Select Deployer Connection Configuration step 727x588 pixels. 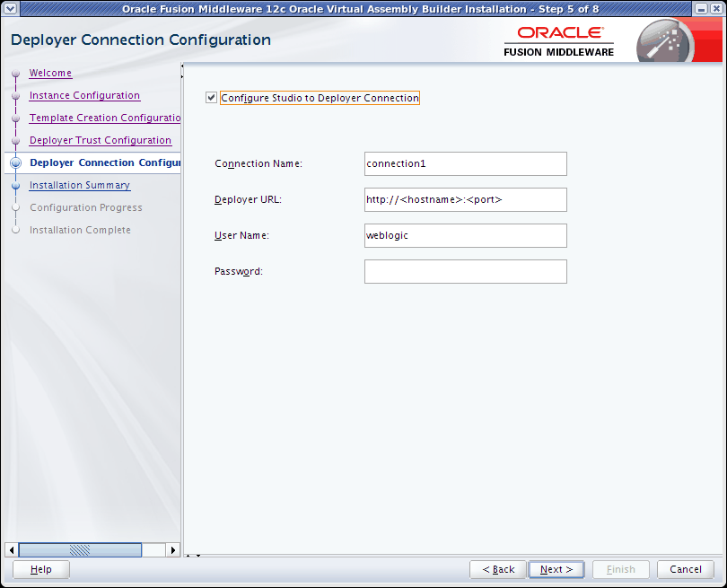[x=105, y=162]
